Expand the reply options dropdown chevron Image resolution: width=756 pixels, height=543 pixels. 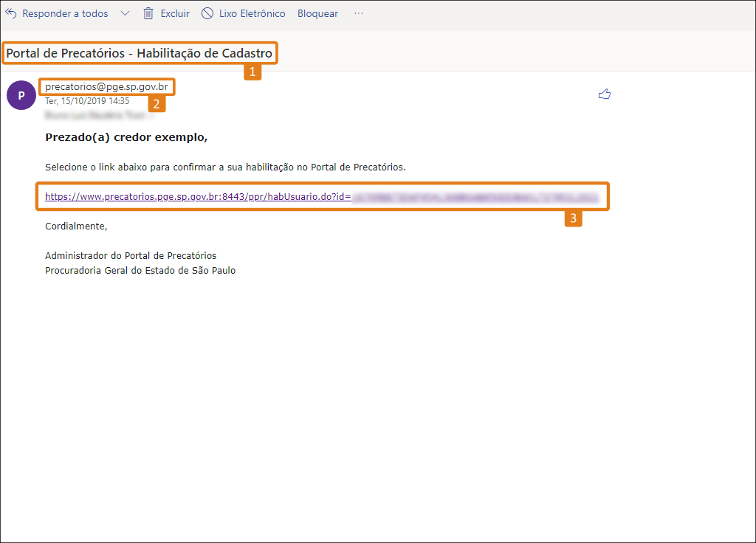[x=125, y=13]
